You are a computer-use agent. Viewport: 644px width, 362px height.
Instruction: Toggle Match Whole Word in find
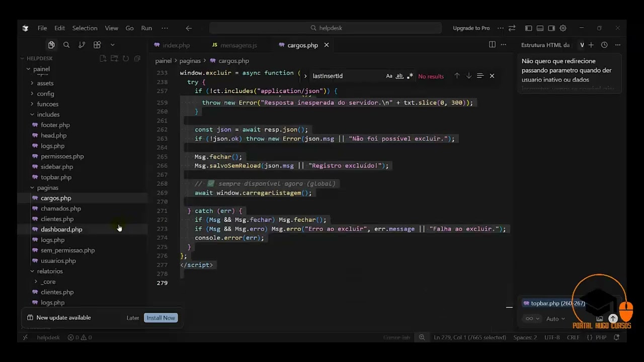(x=399, y=76)
